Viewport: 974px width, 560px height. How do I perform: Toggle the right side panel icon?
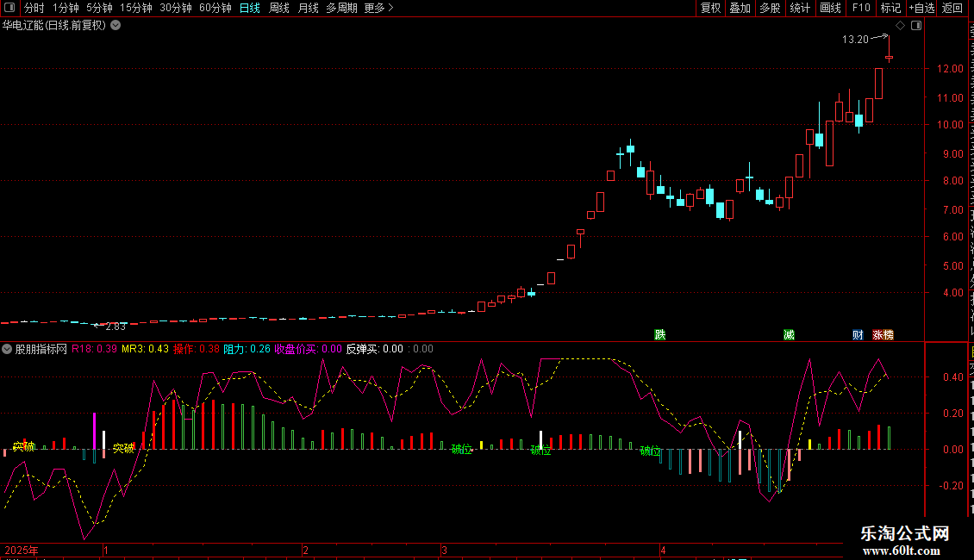tap(916, 26)
